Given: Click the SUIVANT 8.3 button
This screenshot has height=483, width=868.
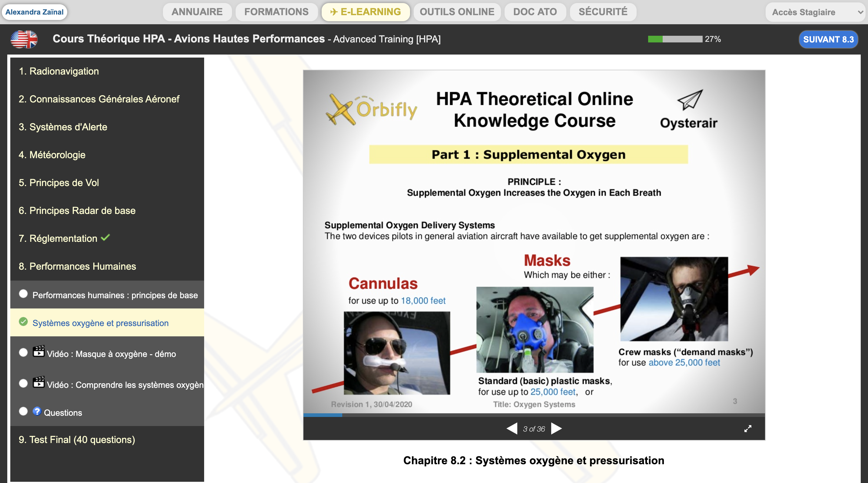Looking at the screenshot, I should click(828, 39).
